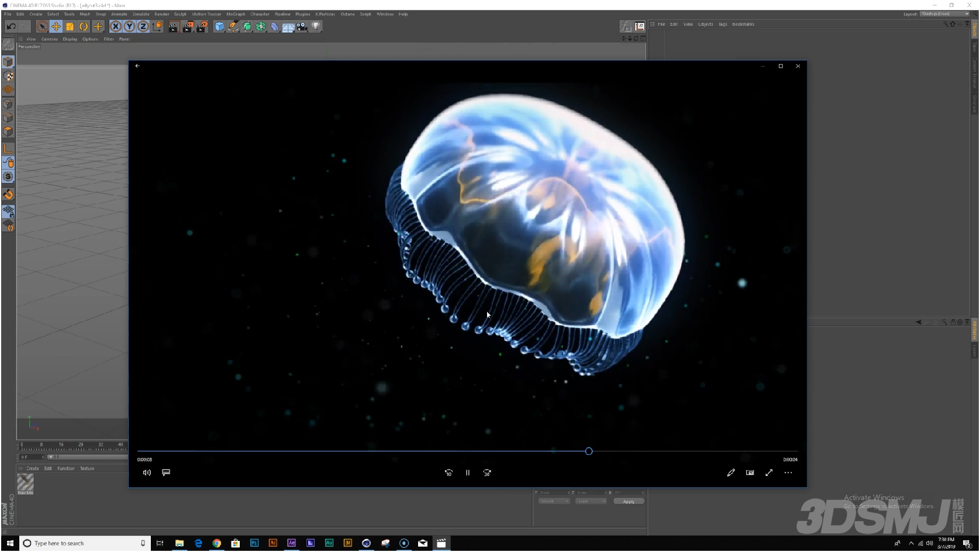Open the video edit pencil menu
The image size is (980, 552).
click(x=731, y=472)
